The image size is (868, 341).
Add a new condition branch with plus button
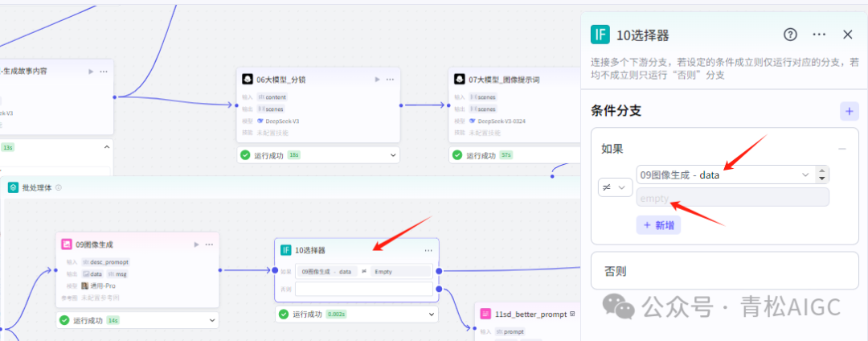point(850,111)
